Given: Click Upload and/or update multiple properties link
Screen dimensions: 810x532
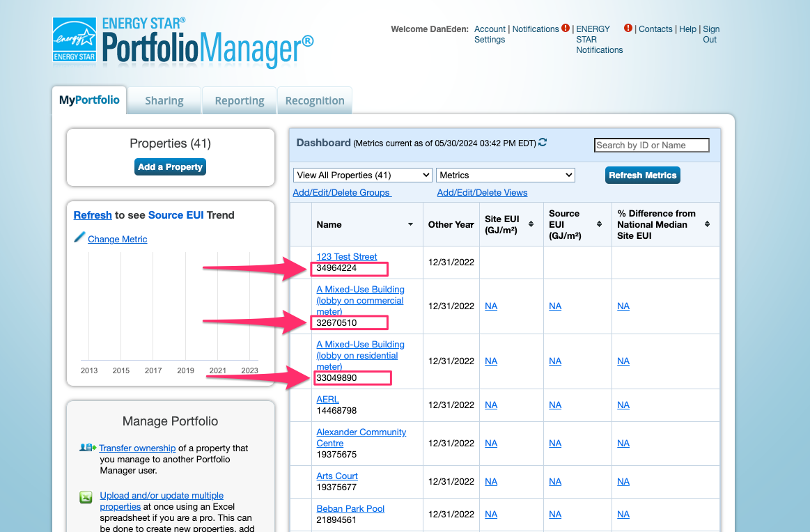Looking at the screenshot, I should click(x=162, y=501).
